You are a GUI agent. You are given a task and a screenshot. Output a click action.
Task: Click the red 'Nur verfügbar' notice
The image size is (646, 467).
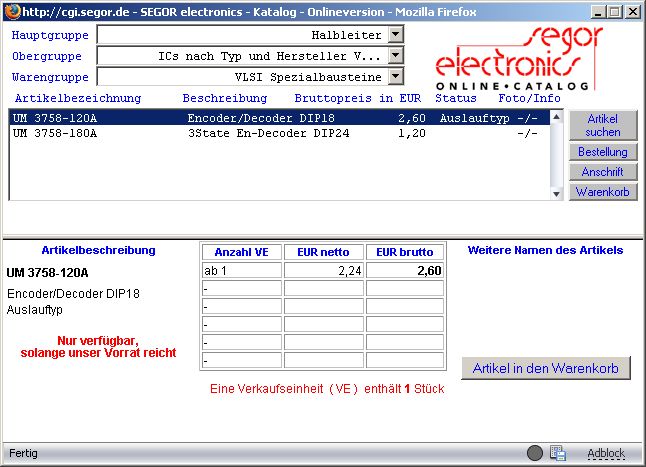point(98,347)
